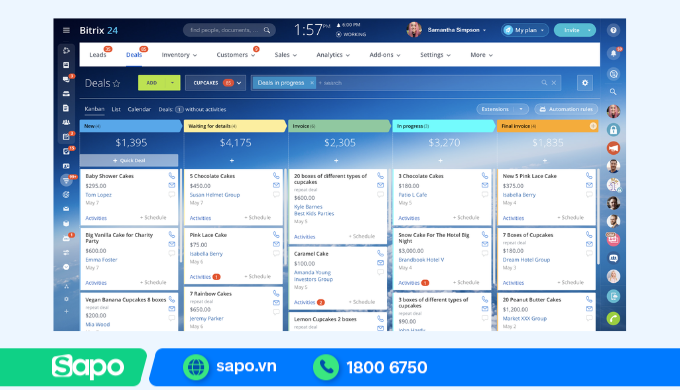680x390 pixels.
Task: Click the Final invoice column settings circle
Action: [593, 126]
